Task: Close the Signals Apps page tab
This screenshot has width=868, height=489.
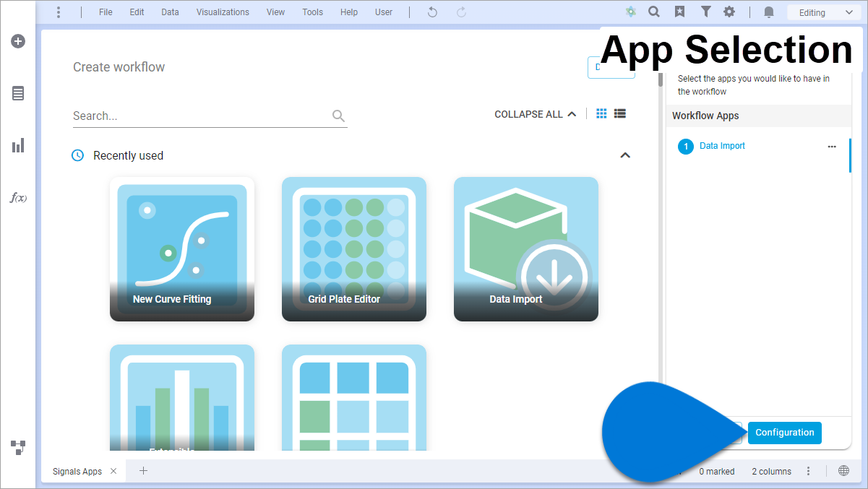Action: (x=113, y=471)
